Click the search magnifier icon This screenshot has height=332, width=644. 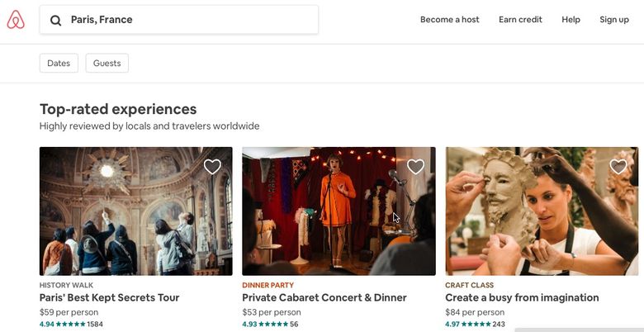56,21
